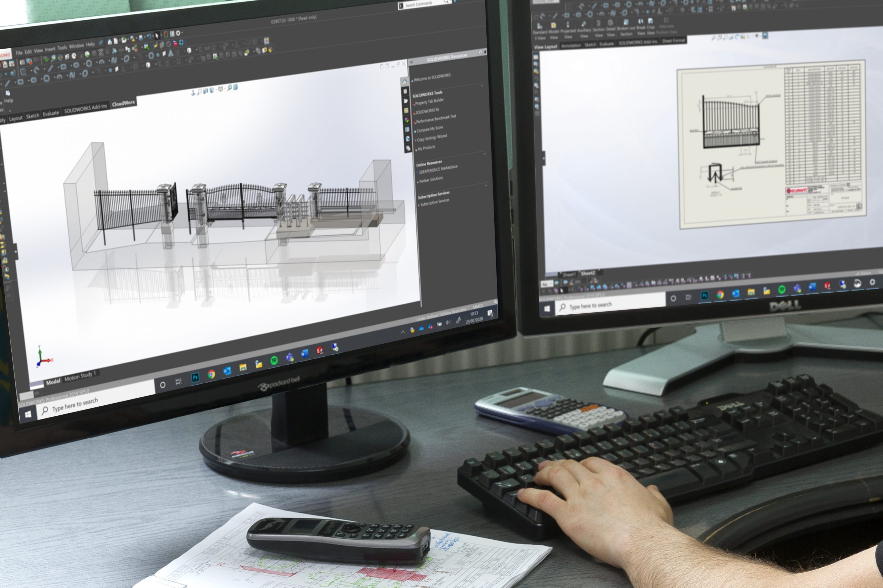Screen dimensions: 883x588
Task: Click the Undo arrow icon
Action: [149, 37]
